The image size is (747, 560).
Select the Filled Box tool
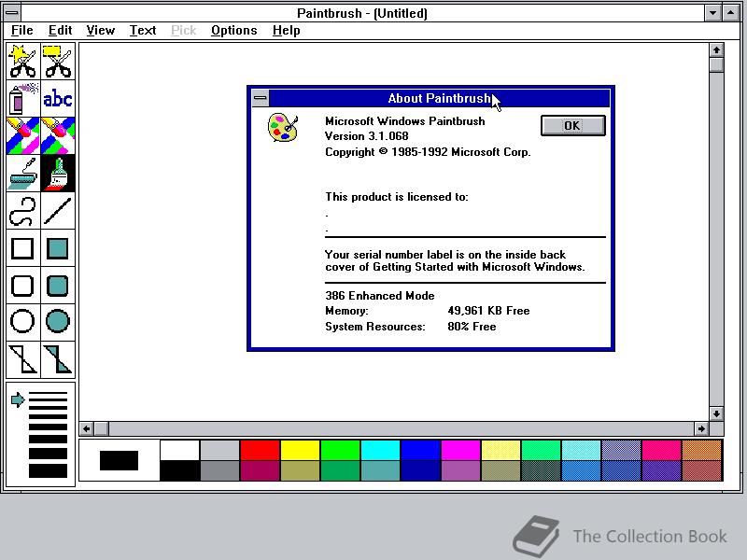point(58,248)
